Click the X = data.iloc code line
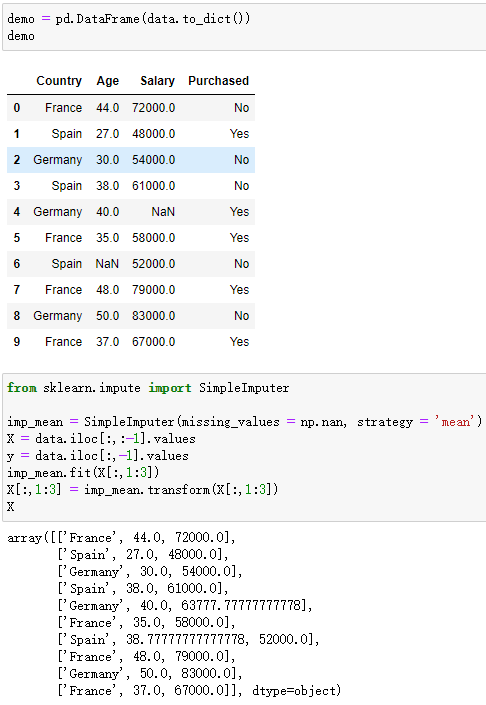The image size is (486, 705). (x=101, y=439)
